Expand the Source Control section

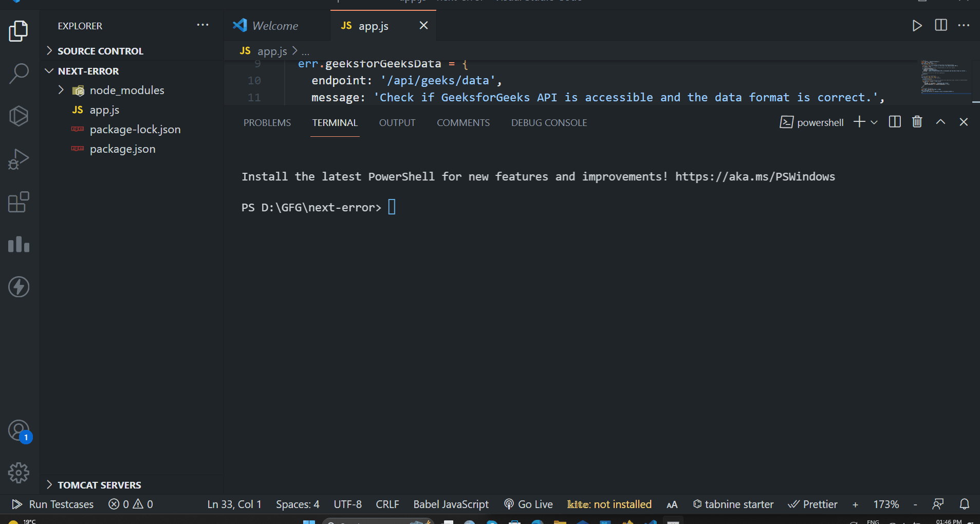pos(100,51)
